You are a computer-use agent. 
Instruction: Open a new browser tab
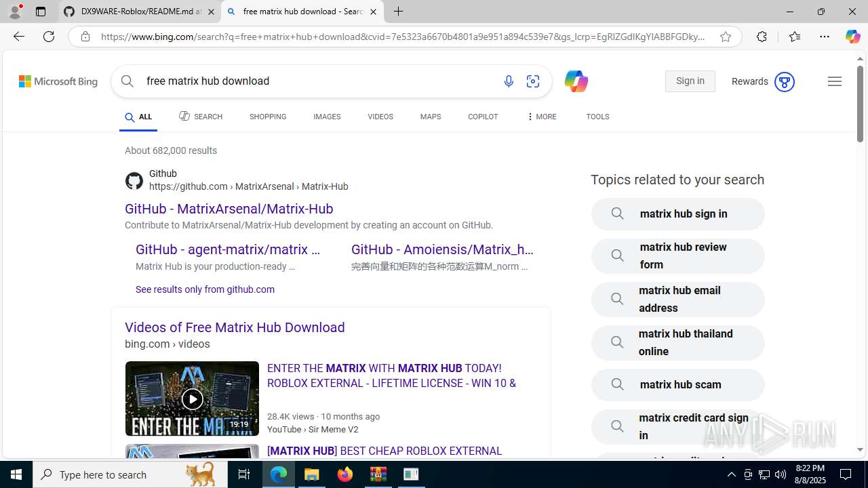[x=398, y=12]
